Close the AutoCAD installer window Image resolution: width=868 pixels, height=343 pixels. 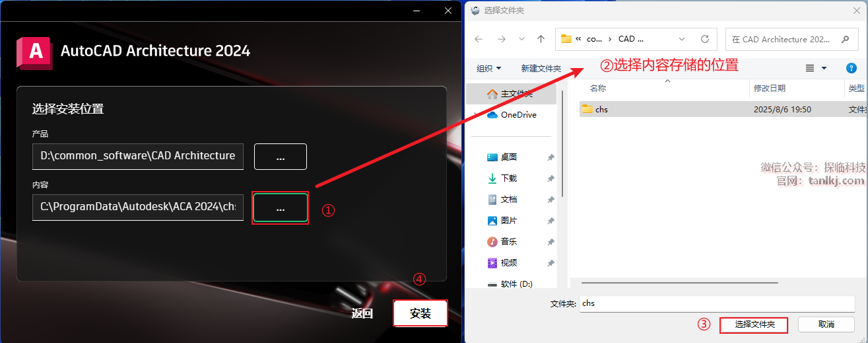(x=448, y=11)
